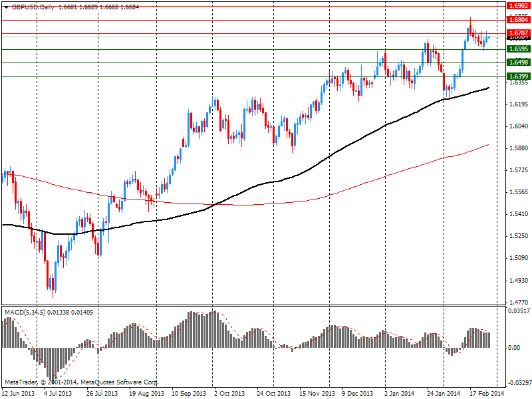Select the red 1.6902 price label
The width and height of the screenshot is (532, 399).
pos(517,5)
